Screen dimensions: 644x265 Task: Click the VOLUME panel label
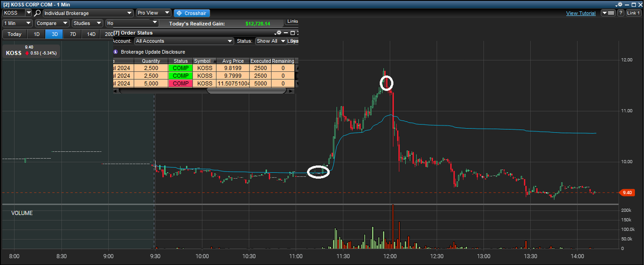coord(21,213)
